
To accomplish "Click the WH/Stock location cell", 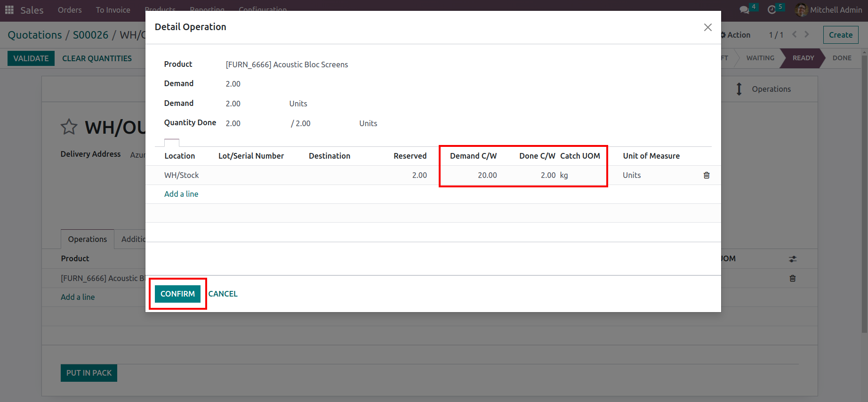I will point(182,175).
